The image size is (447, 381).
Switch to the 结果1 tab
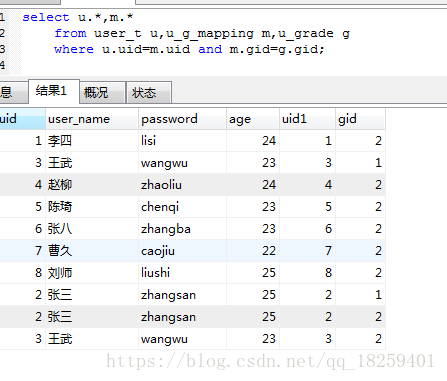point(54,91)
